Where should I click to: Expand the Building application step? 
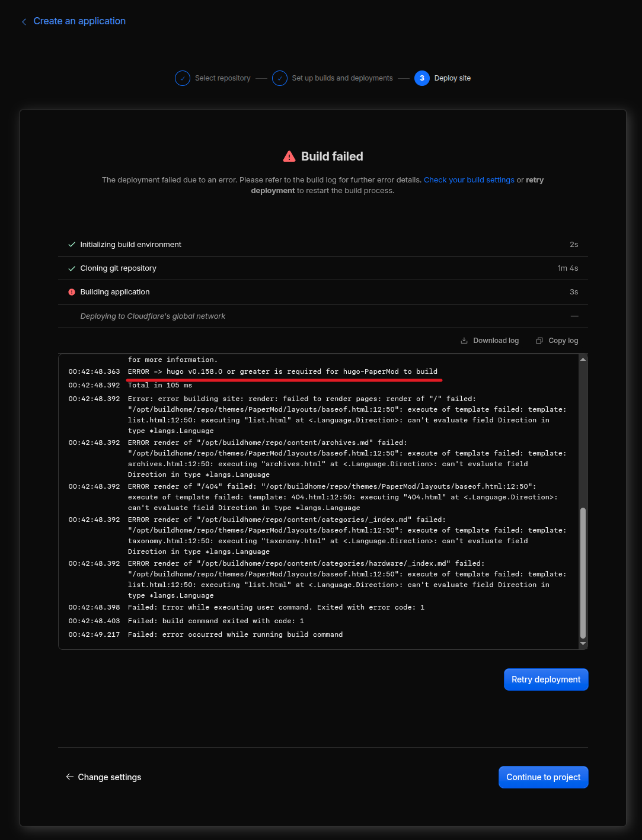(x=323, y=292)
